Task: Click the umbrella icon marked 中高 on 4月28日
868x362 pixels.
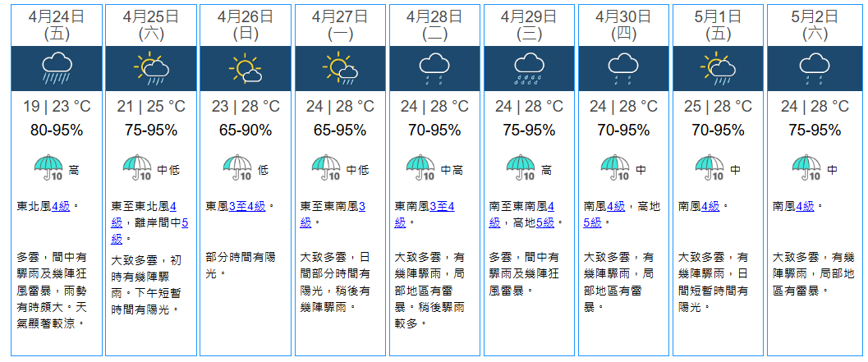Action: point(421,168)
